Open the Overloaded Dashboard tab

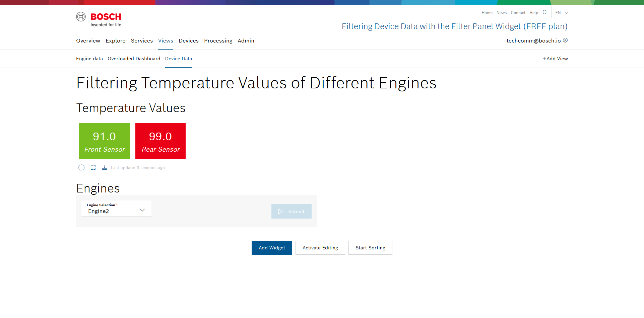134,59
